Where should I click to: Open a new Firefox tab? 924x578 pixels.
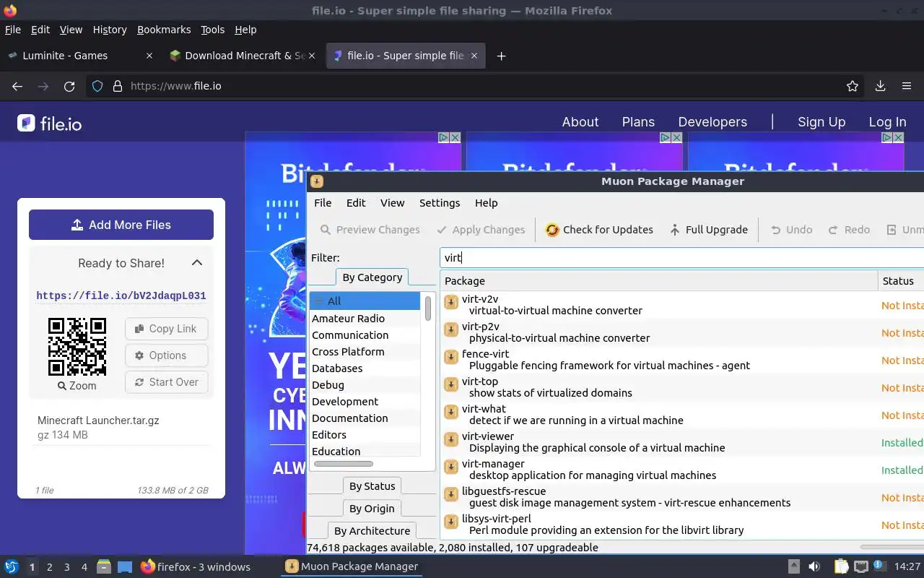[x=501, y=56]
